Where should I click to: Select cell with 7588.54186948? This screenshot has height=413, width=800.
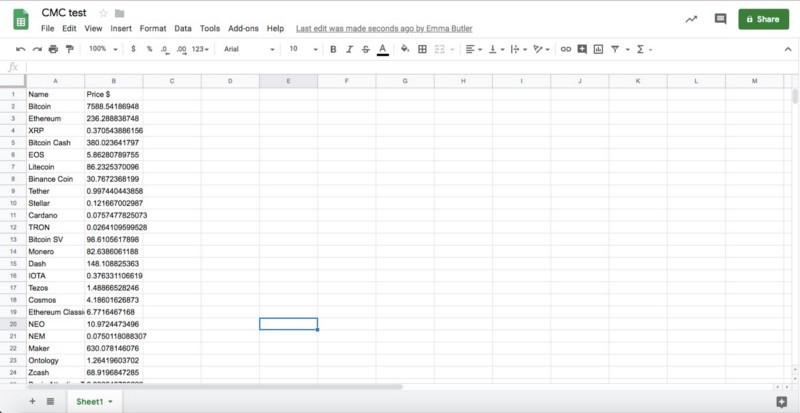(x=114, y=106)
